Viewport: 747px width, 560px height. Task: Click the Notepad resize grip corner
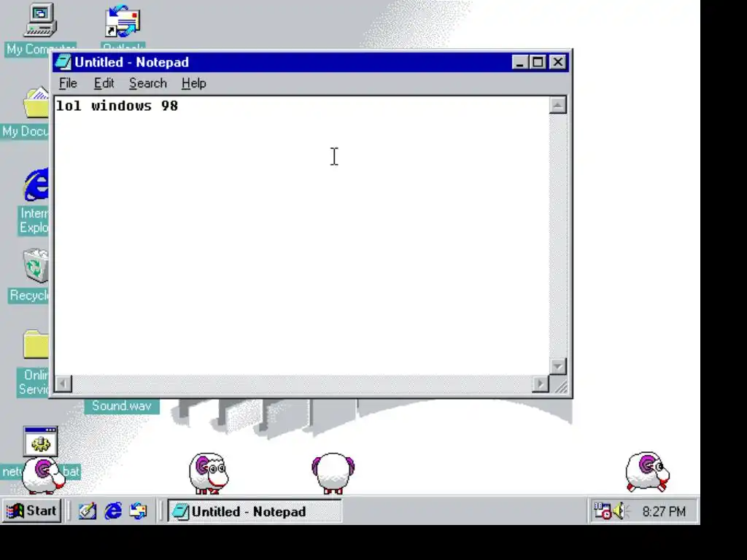pyautogui.click(x=560, y=386)
